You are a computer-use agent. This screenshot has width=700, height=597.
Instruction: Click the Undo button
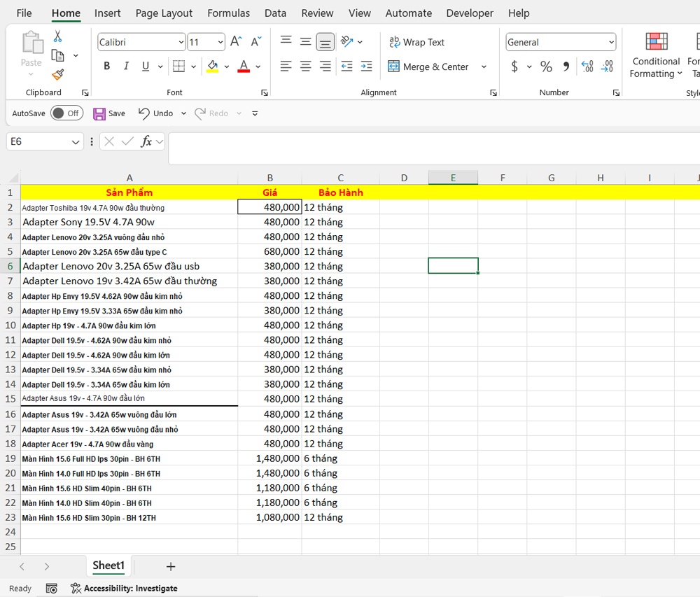click(155, 113)
